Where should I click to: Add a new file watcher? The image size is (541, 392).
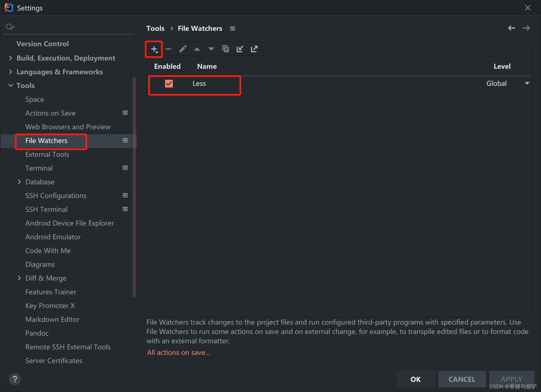(x=154, y=49)
